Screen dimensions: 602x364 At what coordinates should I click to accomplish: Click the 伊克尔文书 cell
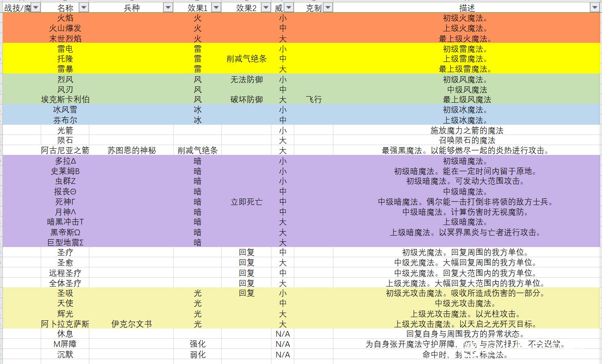(132, 324)
